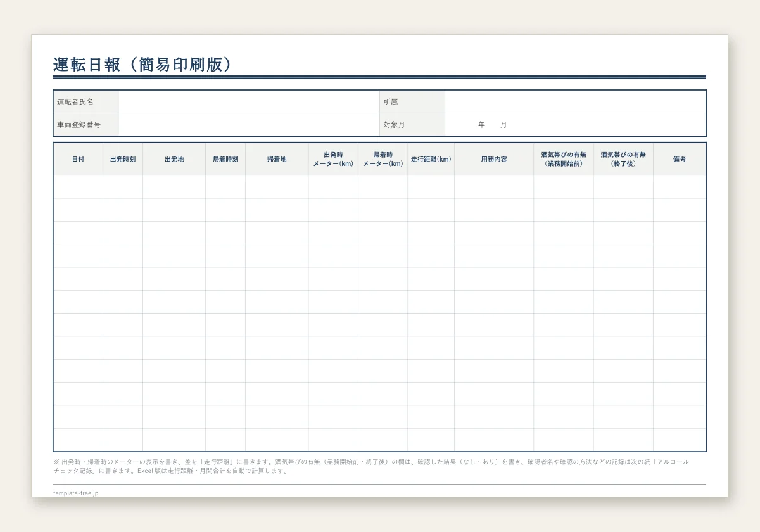Viewport: 760px width, 532px height.
Task: Click the 帰着時メーター(km) column header
Action: coord(383,160)
